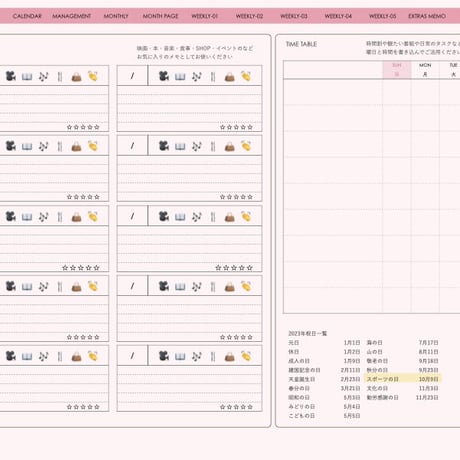This screenshot has width=460, height=460.
Task: Click the highlighted スポーツの日 entry
Action: (383, 379)
